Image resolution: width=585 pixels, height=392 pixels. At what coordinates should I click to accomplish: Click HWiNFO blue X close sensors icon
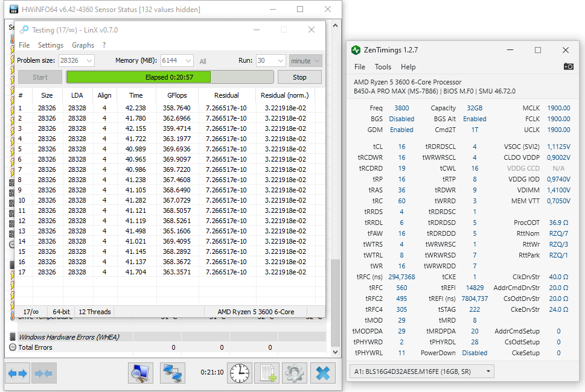[323, 373]
